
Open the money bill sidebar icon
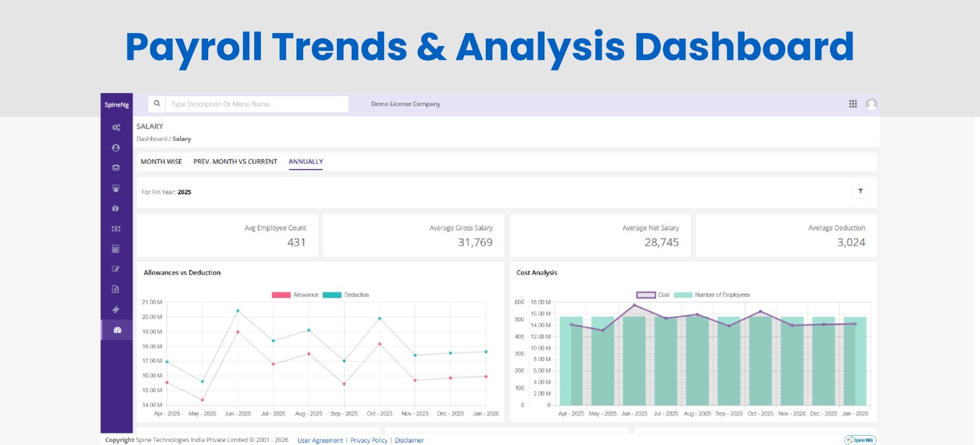[116, 229]
